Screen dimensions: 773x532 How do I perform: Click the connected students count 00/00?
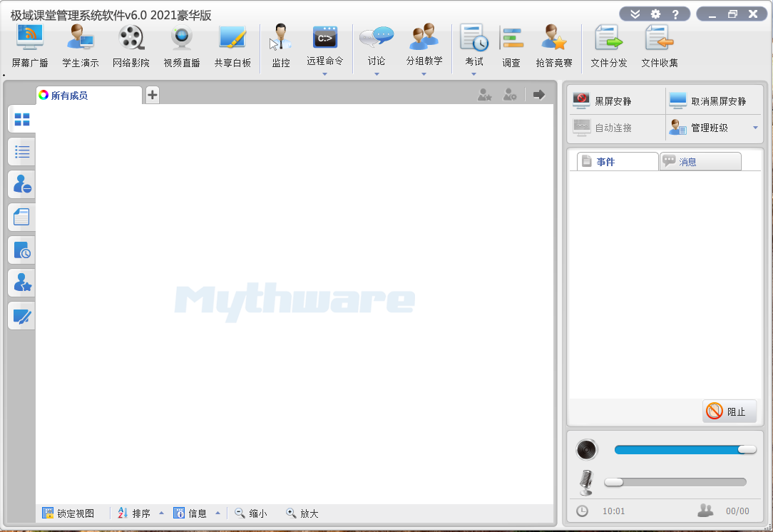(x=737, y=511)
